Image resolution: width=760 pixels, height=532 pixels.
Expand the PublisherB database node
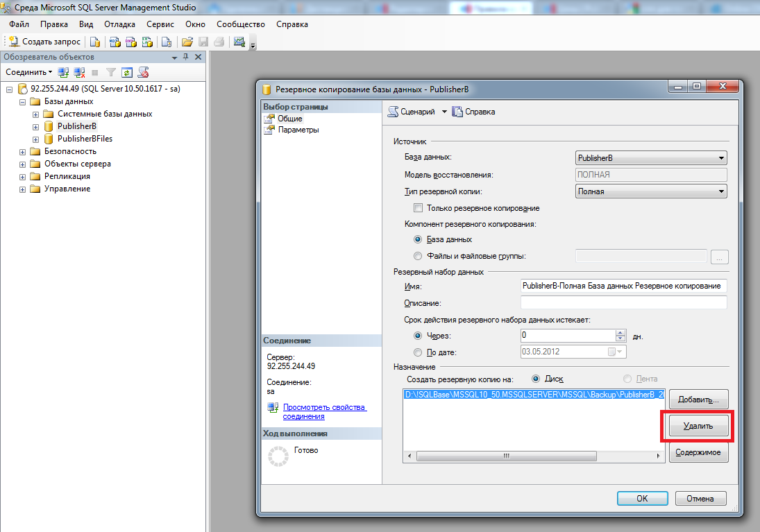click(x=35, y=128)
